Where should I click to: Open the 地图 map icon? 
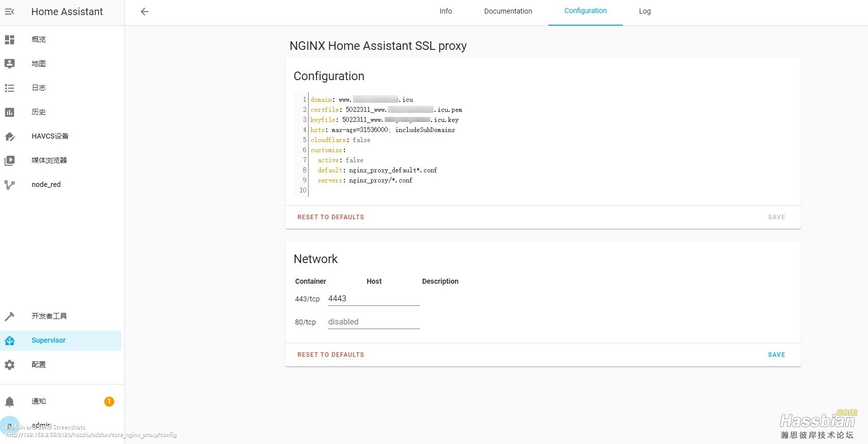tap(10, 64)
